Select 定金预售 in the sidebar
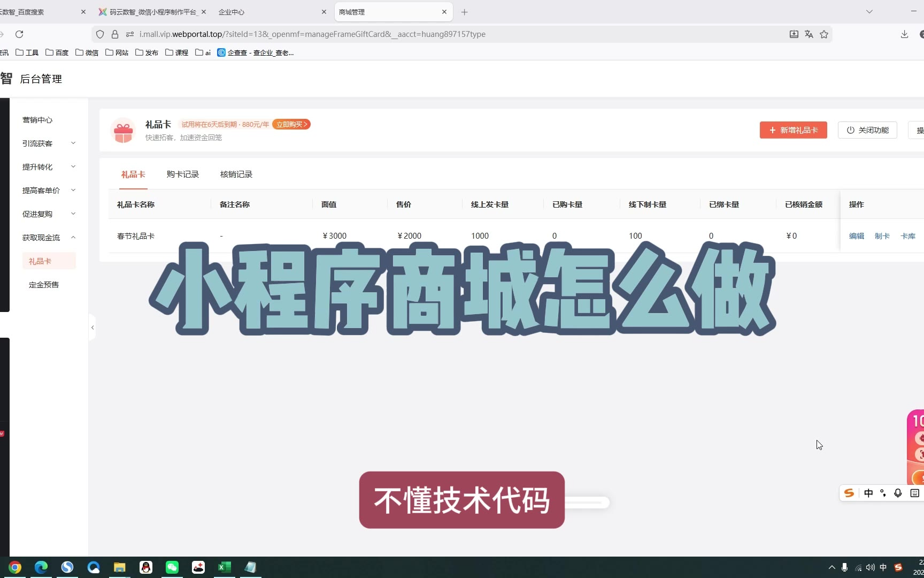The height and width of the screenshot is (578, 924). click(x=44, y=285)
